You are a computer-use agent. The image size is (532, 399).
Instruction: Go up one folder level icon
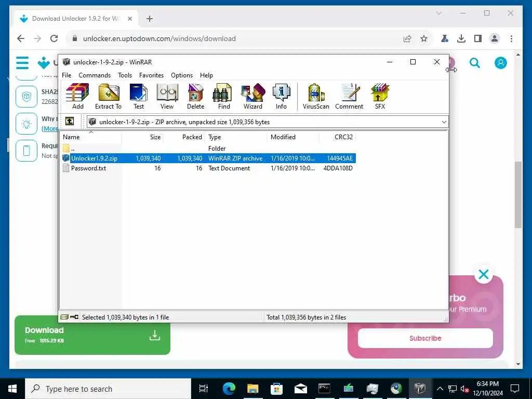tap(70, 122)
